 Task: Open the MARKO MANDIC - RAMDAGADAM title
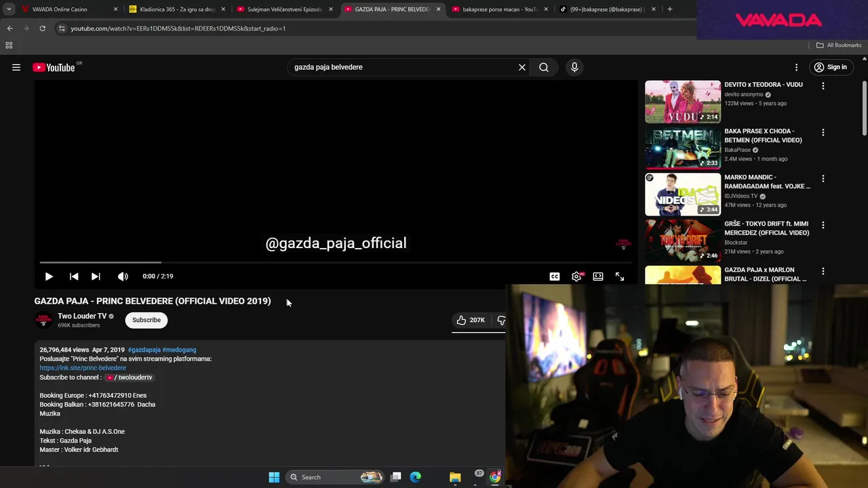click(x=767, y=182)
